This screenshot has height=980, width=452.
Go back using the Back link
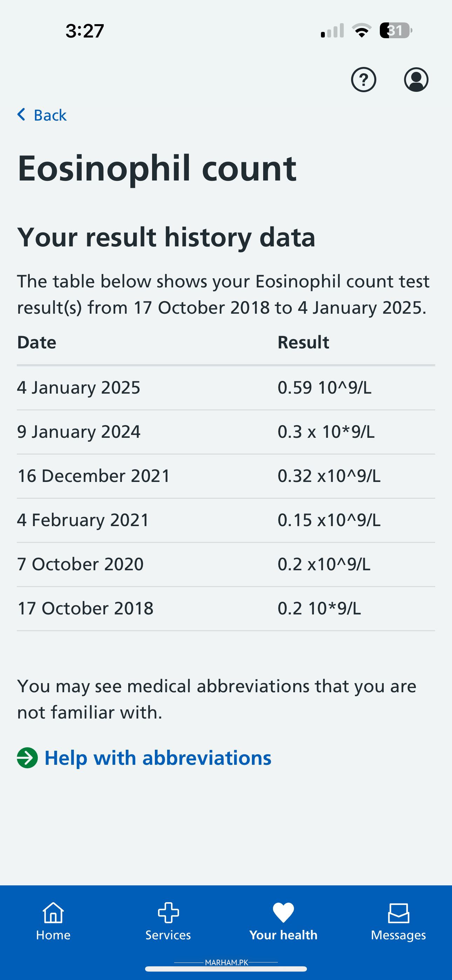[x=50, y=115]
